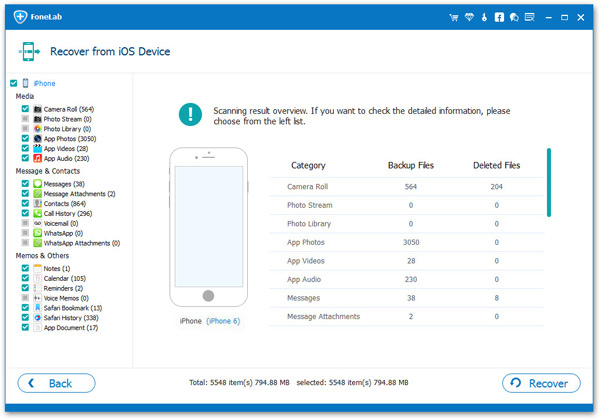This screenshot has height=419, width=600.
Task: Click the deleted files value 204
Action: pos(496,187)
